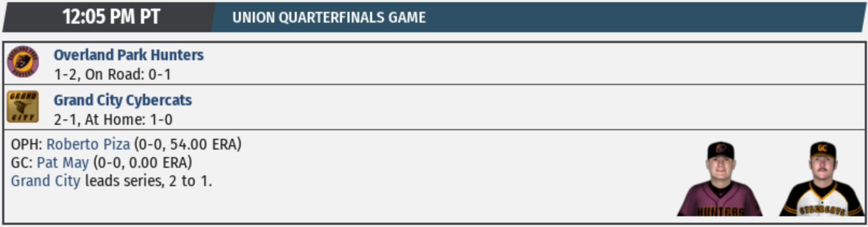Open the Overland Park Hunters team page
Viewport: 868px width, 227px height.
[x=129, y=55]
